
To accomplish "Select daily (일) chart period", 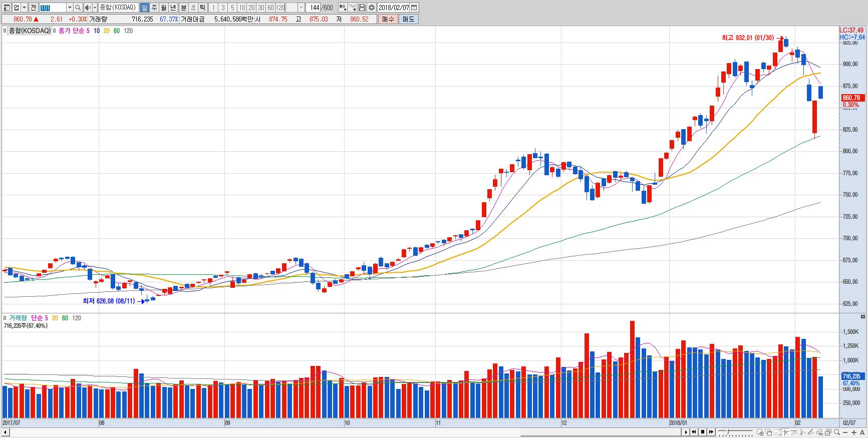I will point(144,8).
